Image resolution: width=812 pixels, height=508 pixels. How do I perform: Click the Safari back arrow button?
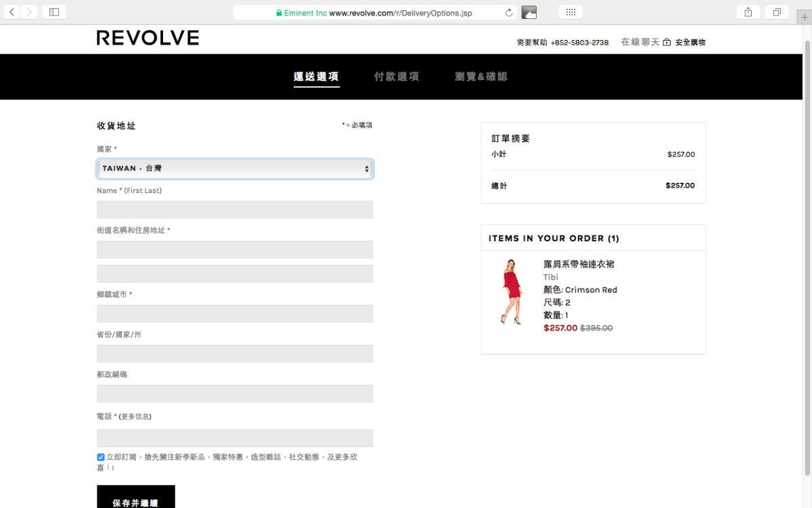[12, 12]
